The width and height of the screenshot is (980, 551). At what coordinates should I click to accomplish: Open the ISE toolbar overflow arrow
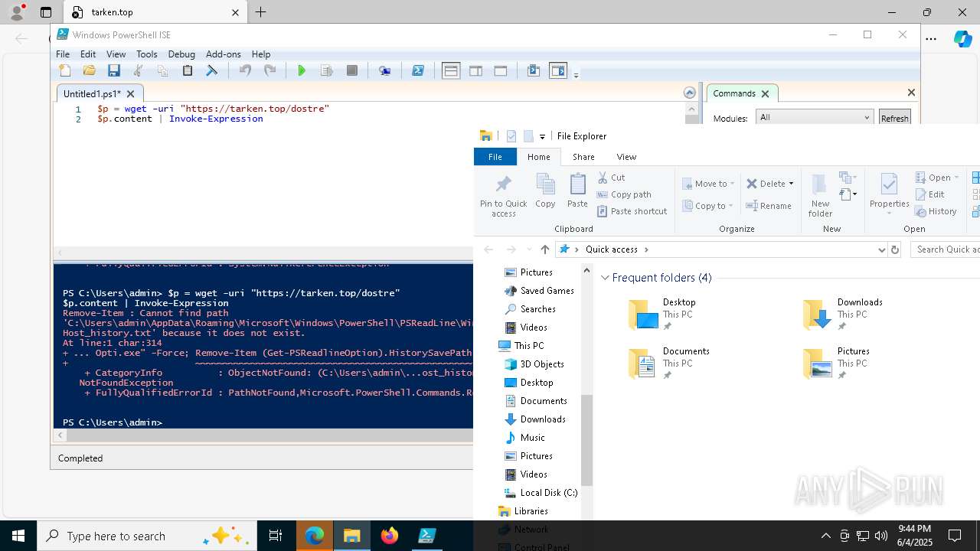pos(576,74)
